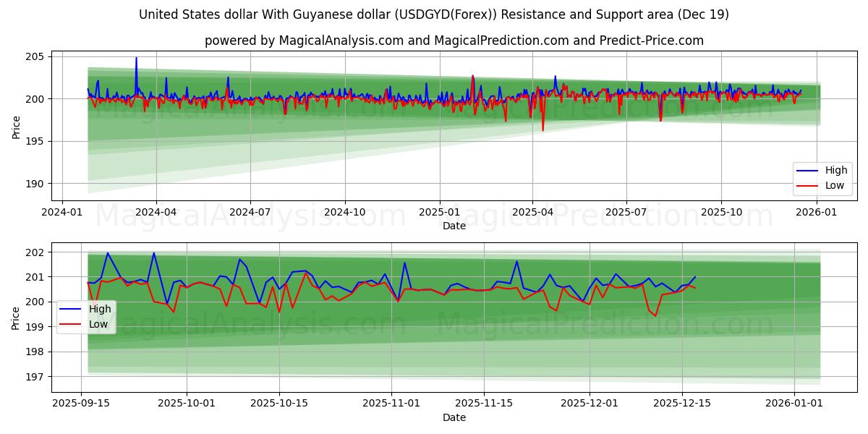The width and height of the screenshot is (868, 434).
Task: Expand the top chart legend box
Action: (822, 176)
